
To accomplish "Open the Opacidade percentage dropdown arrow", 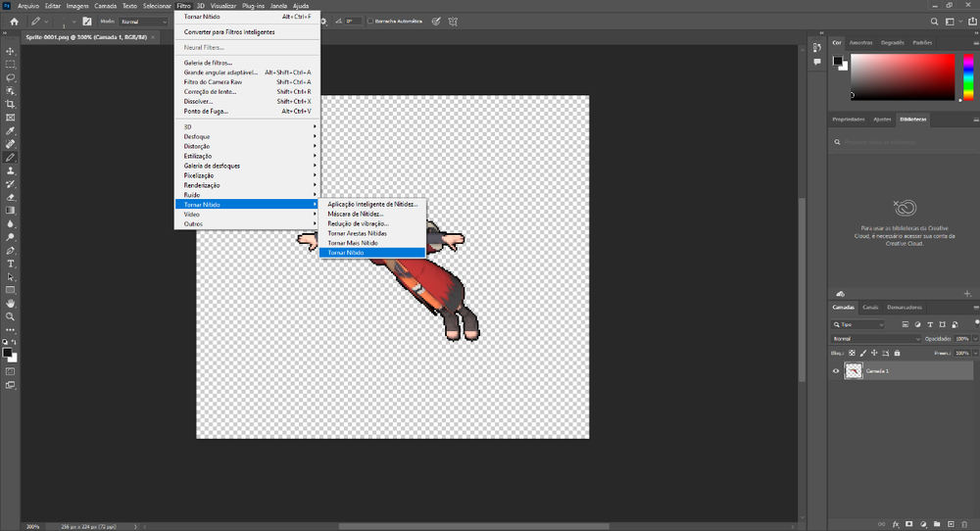I will [973, 339].
